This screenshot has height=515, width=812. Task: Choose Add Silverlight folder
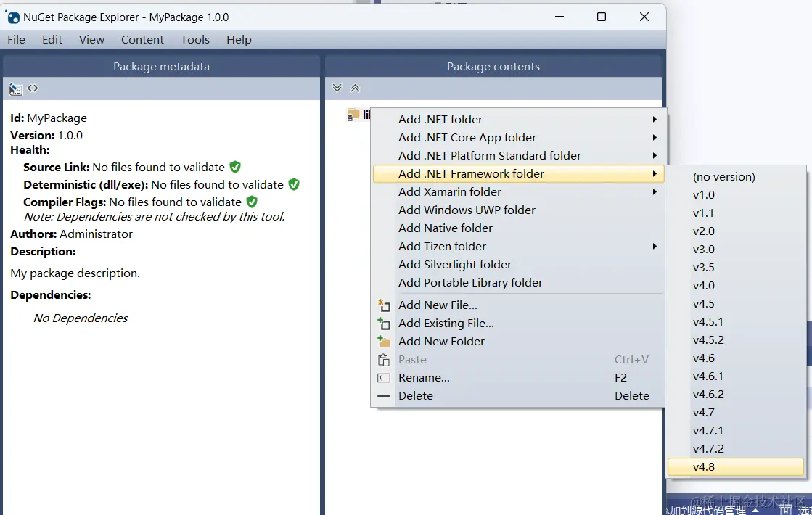point(518,265)
